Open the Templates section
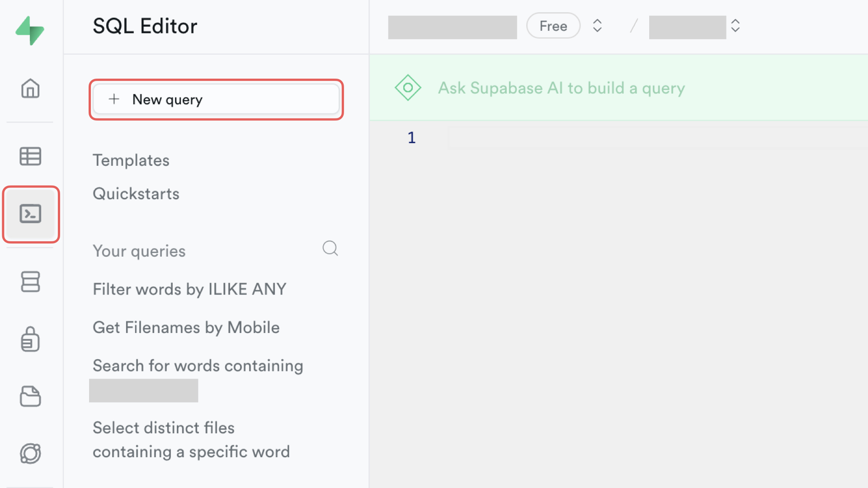The width and height of the screenshot is (868, 488). tap(131, 160)
